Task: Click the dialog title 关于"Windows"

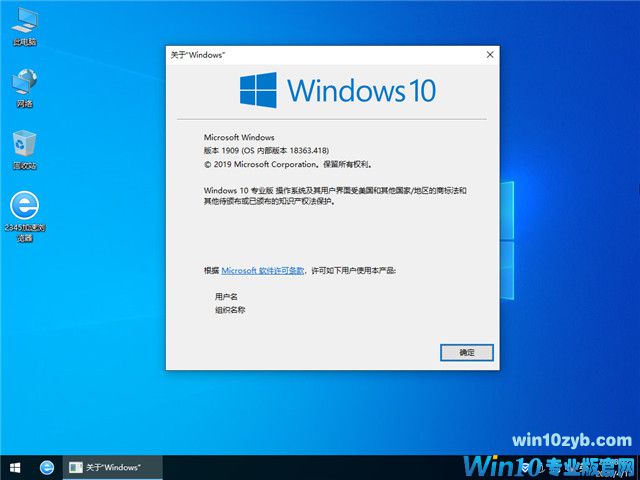Action: click(198, 55)
